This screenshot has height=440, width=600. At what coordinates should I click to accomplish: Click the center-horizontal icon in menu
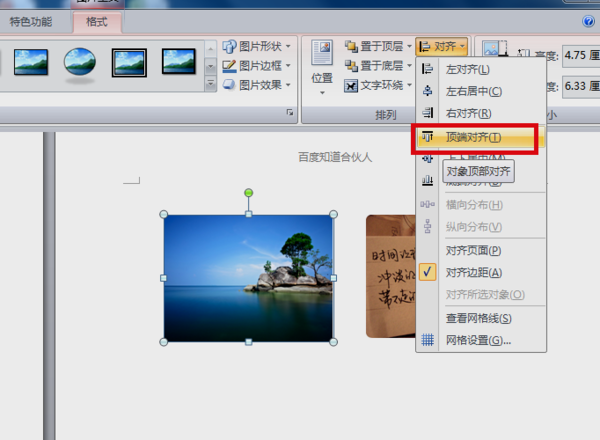[x=427, y=91]
